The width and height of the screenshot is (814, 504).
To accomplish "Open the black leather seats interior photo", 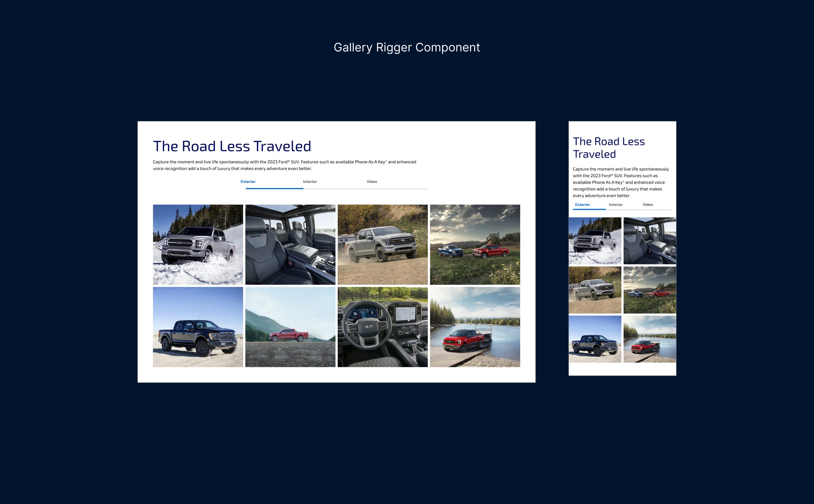I will tap(290, 244).
